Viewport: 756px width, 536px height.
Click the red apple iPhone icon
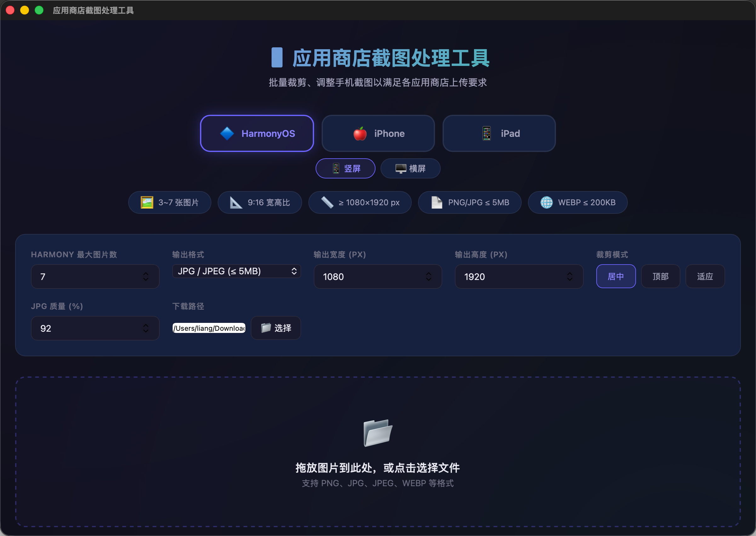click(360, 133)
